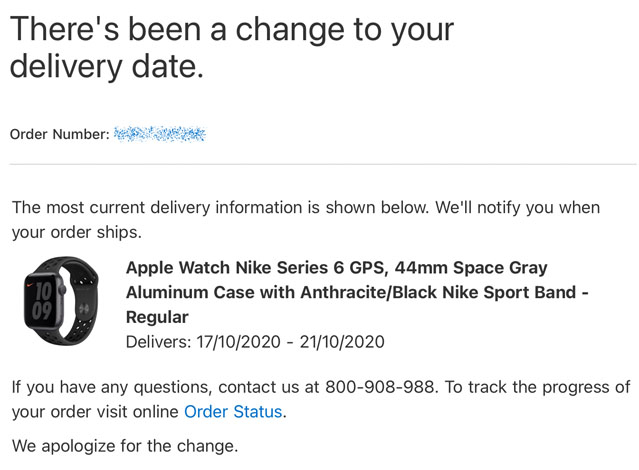Tap the phone number 800-908-988
This screenshot has width=639, height=470.
[380, 387]
